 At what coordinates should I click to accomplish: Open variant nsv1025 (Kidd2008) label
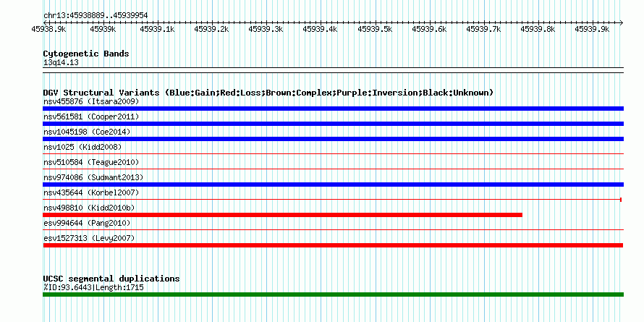pyautogui.click(x=82, y=147)
